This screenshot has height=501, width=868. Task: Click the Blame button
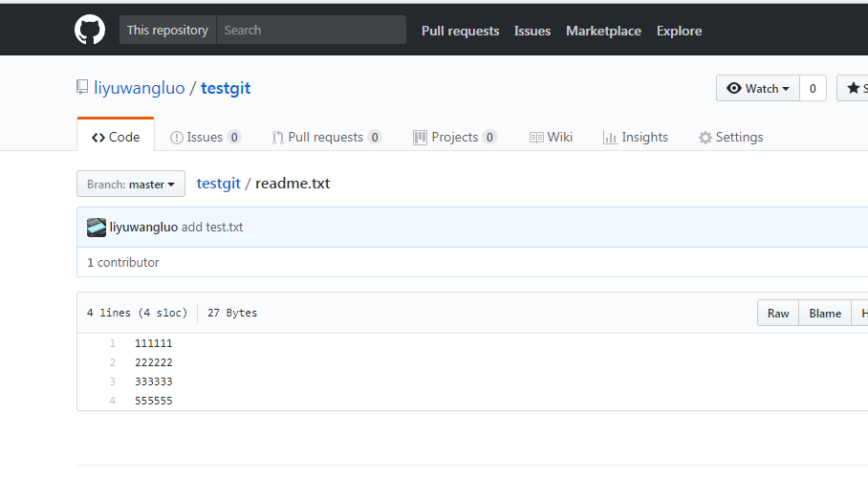tap(825, 314)
